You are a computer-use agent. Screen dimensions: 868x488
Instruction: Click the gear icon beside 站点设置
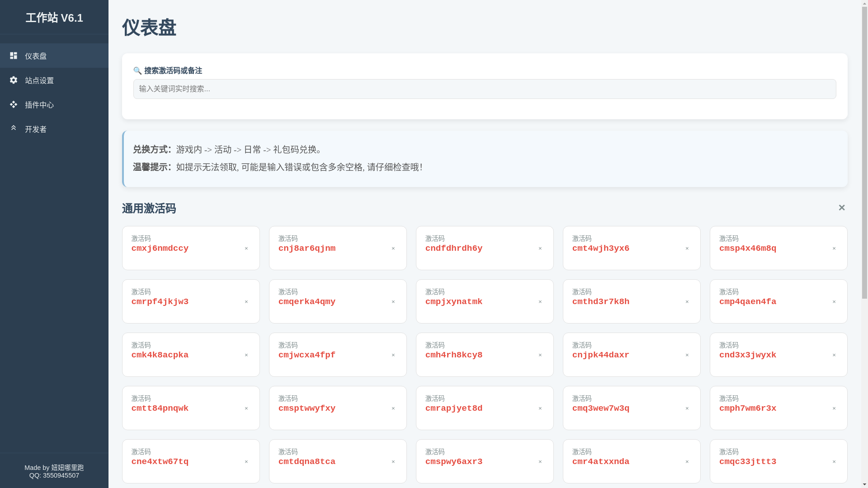click(x=14, y=80)
